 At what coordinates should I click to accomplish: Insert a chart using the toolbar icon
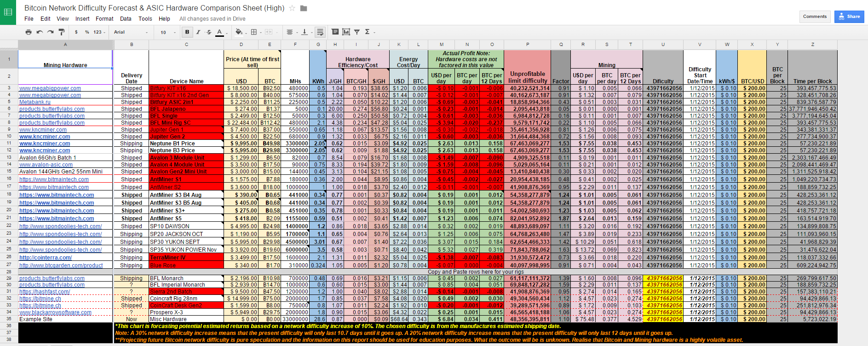click(x=346, y=32)
